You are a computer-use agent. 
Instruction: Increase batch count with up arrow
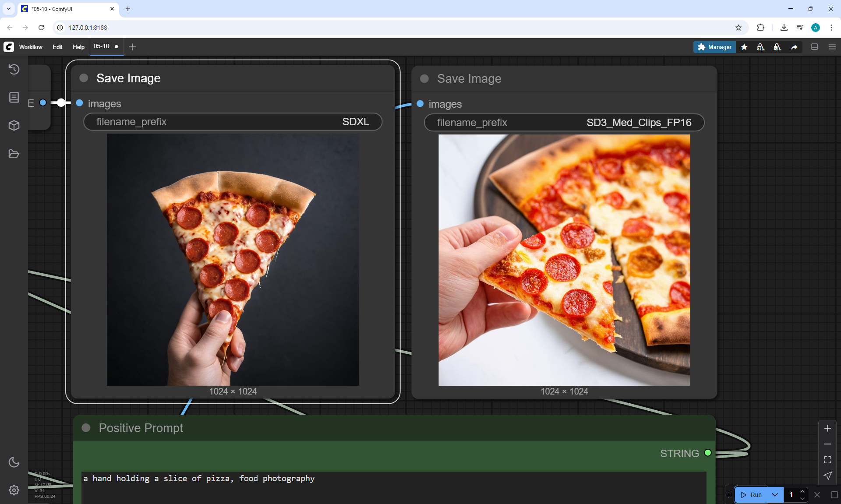pos(802,492)
